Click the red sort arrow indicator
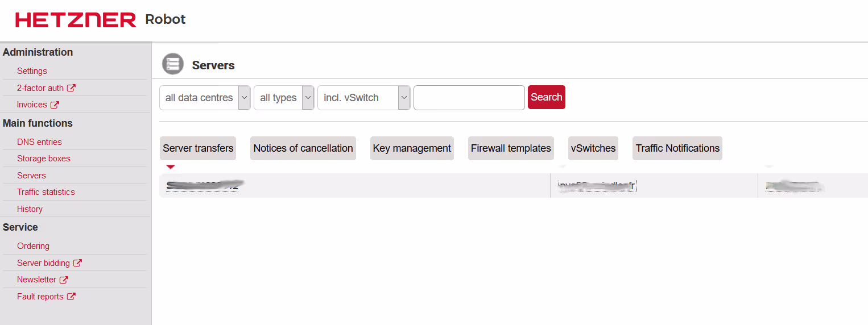This screenshot has height=325, width=868. click(x=170, y=167)
